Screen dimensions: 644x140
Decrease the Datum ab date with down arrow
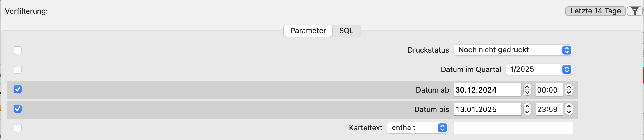point(527,93)
